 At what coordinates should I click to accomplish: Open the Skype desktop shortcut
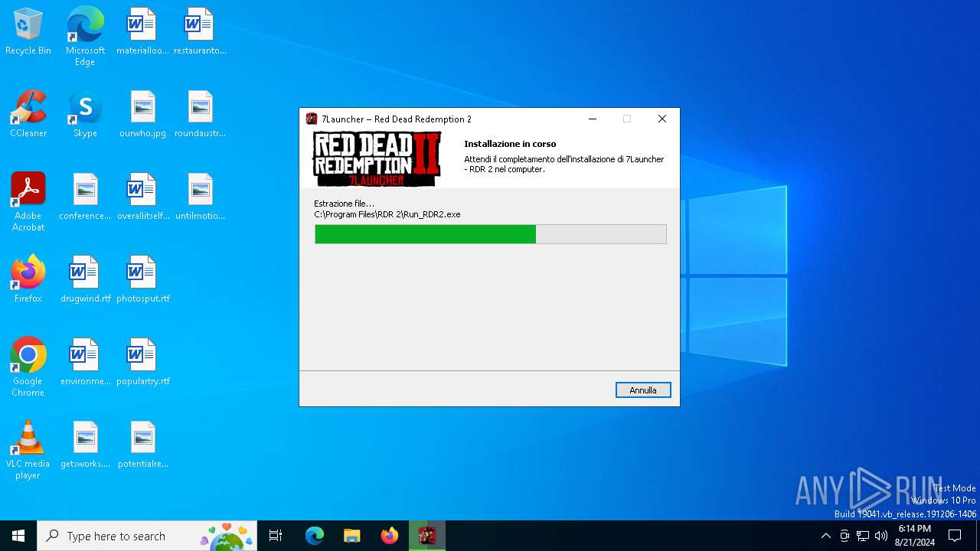tap(85, 115)
